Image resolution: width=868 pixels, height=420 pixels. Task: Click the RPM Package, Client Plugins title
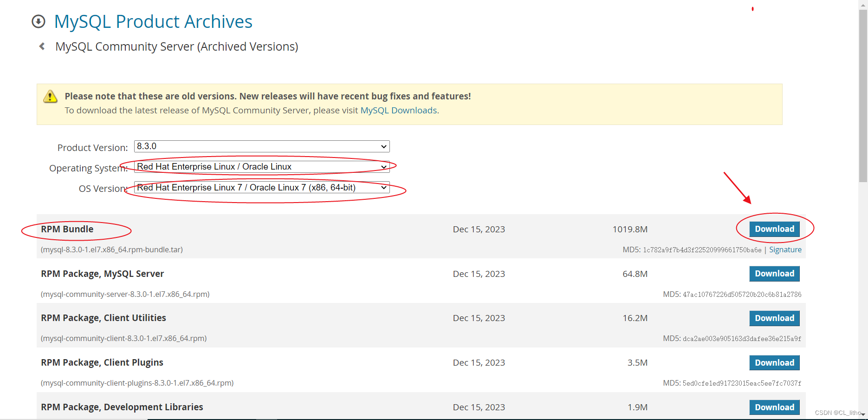[102, 363]
